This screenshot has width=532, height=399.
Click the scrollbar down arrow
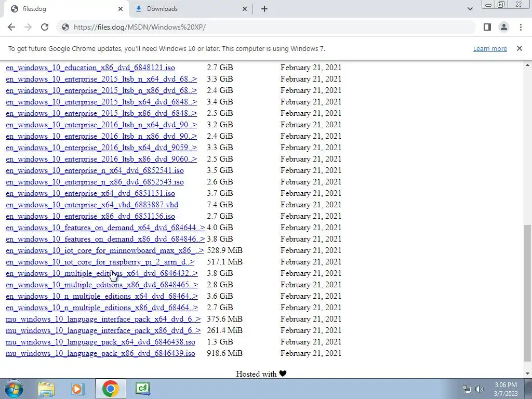[528, 374]
